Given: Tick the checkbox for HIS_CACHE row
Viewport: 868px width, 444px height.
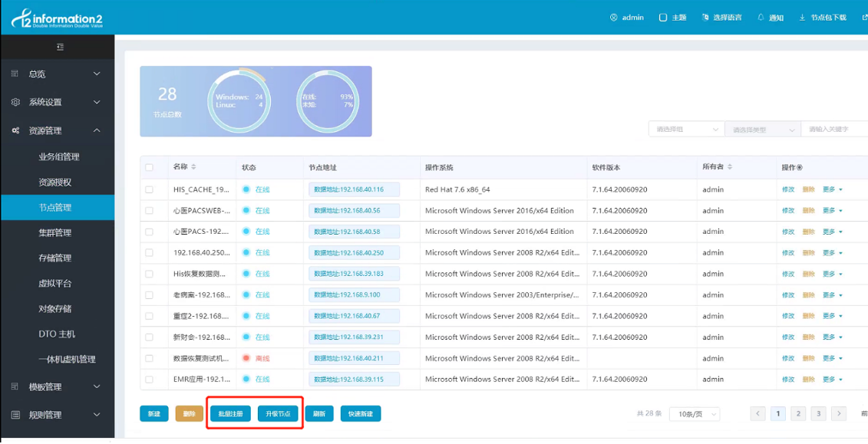Looking at the screenshot, I should tap(149, 189).
